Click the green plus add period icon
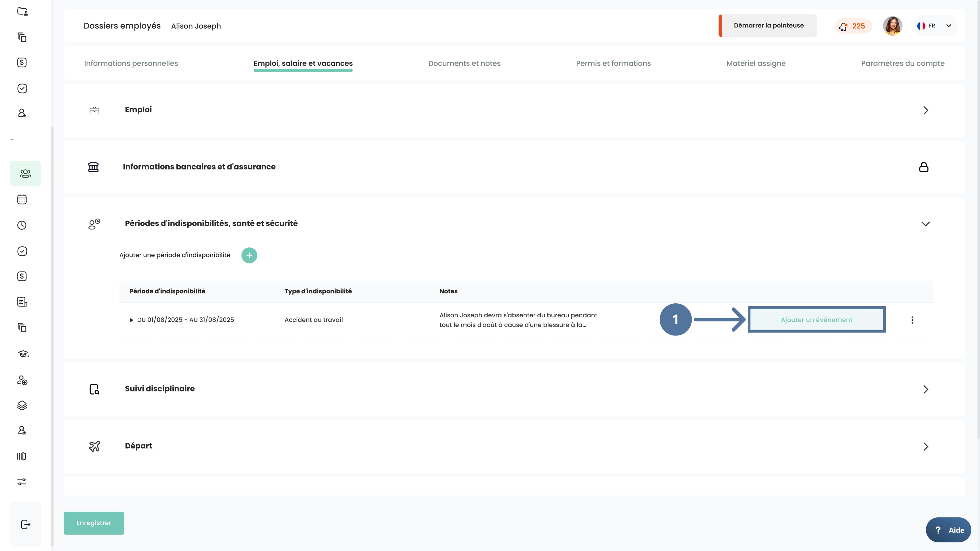 click(x=249, y=255)
